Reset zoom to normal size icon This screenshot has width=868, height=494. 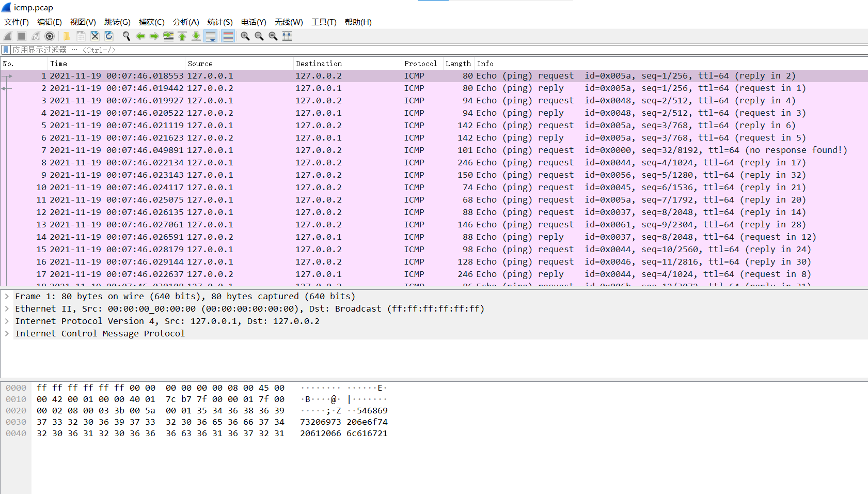pyautogui.click(x=273, y=36)
